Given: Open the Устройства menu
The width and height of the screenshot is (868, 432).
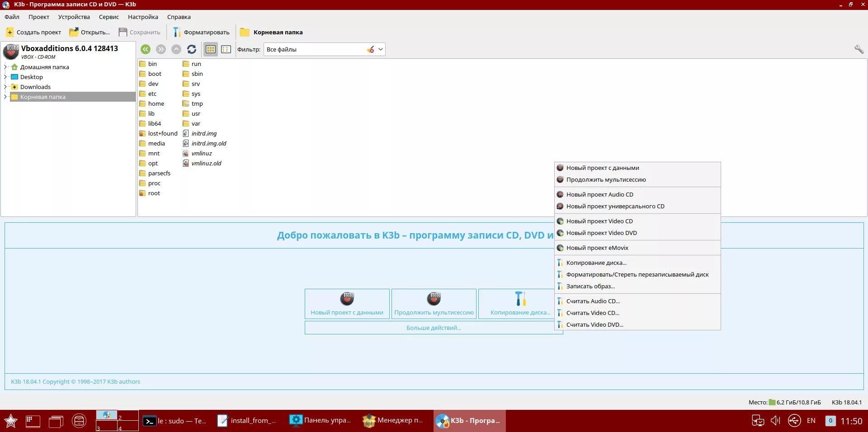Looking at the screenshot, I should pyautogui.click(x=74, y=17).
